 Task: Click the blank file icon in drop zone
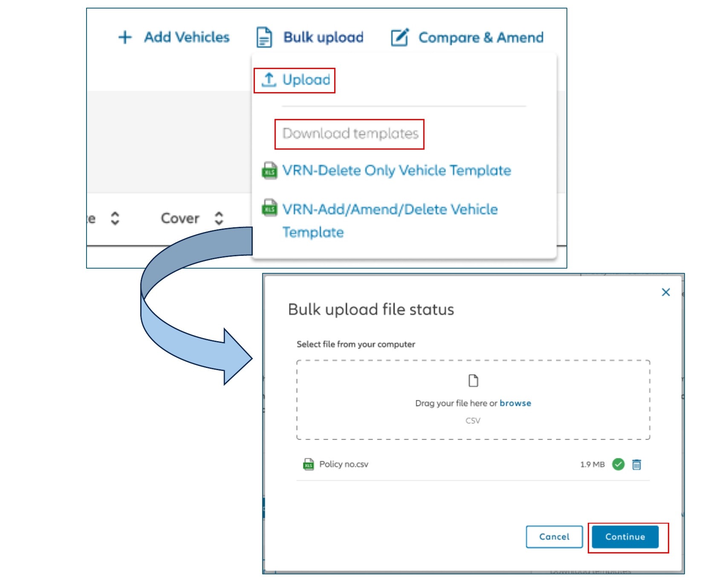pos(473,380)
